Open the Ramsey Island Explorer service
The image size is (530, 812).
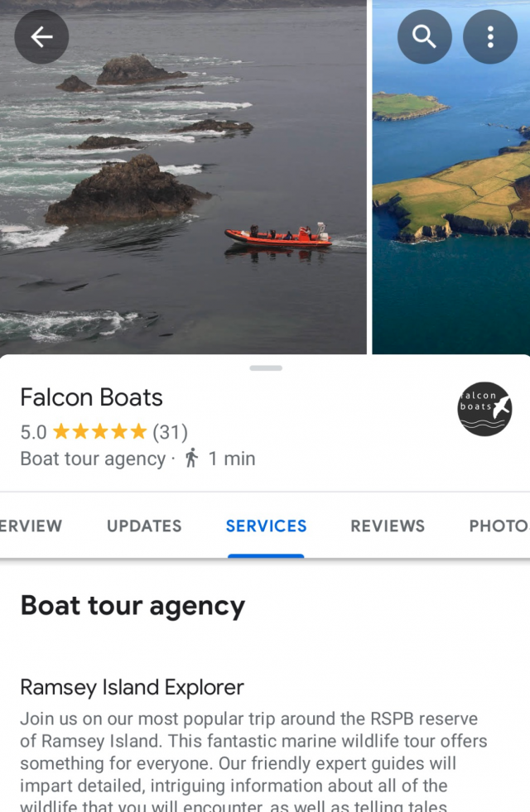click(x=132, y=687)
